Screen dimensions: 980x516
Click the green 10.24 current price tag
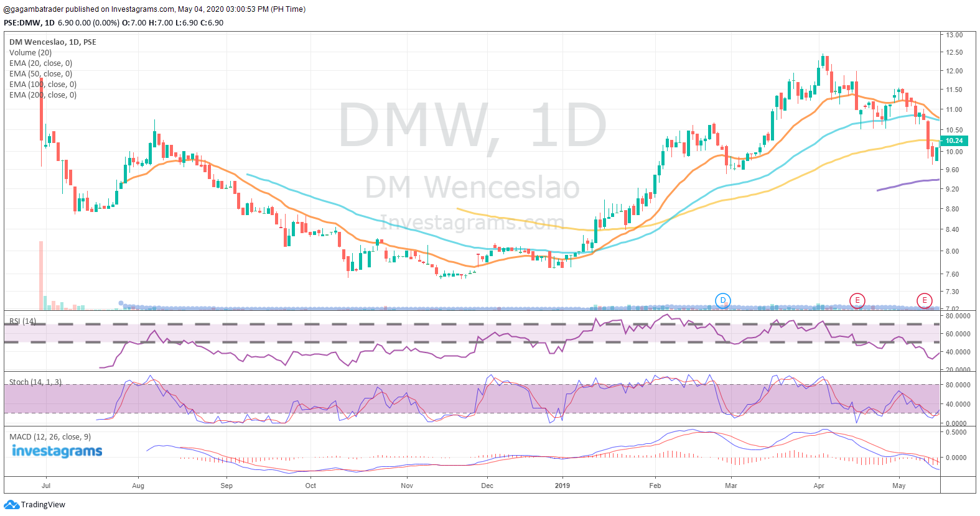click(954, 141)
